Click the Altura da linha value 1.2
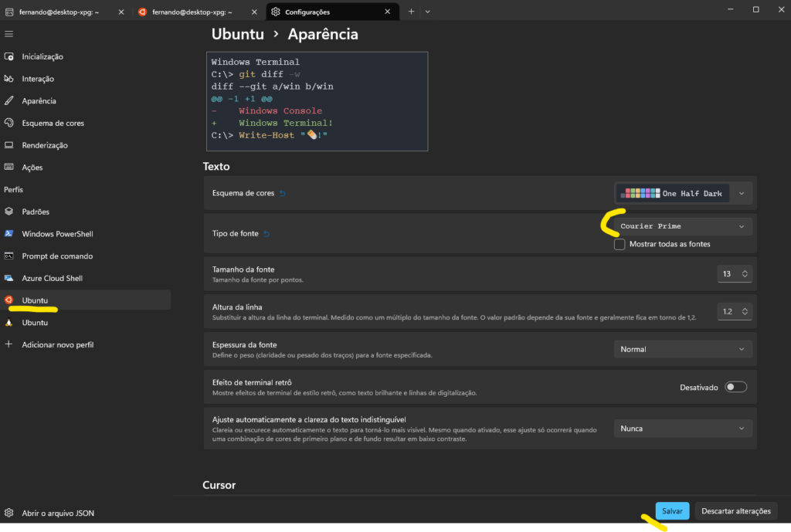791x532 pixels. (x=728, y=312)
